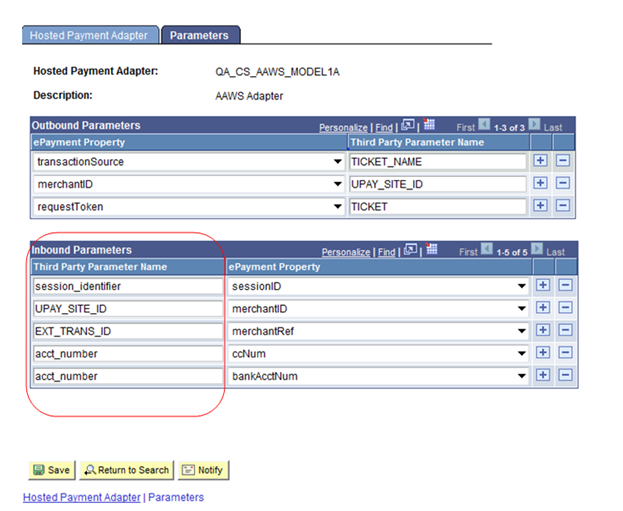This screenshot has width=623, height=511.
Task: Add row after session_identifier inbound row
Action: 543,285
